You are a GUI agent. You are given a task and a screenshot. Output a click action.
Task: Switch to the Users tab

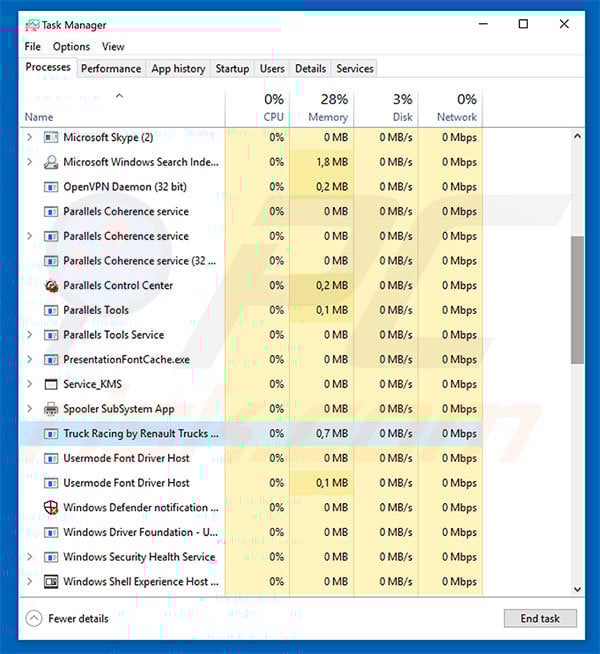click(x=272, y=68)
